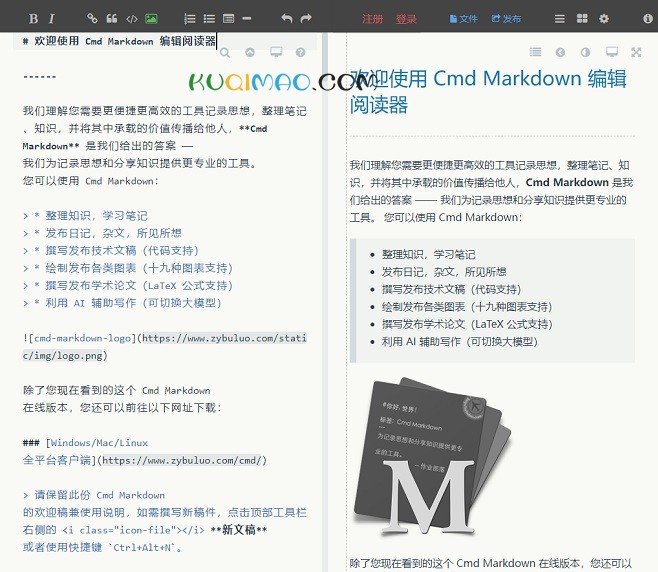Switch layout with the grid icon
The width and height of the screenshot is (658, 572).
(582, 18)
